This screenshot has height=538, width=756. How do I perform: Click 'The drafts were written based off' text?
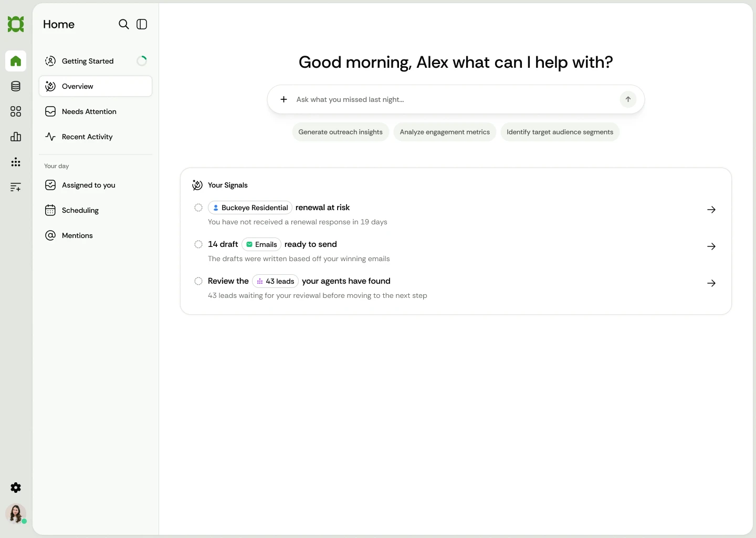click(x=299, y=258)
